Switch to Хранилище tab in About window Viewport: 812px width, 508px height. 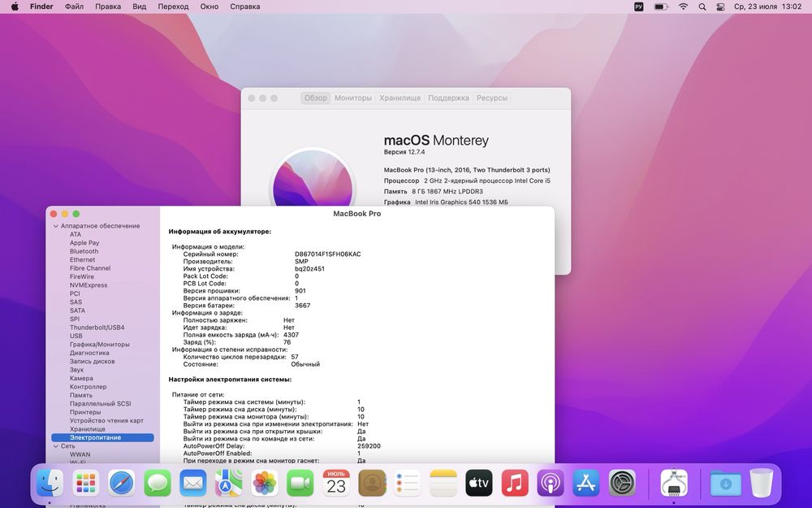[x=400, y=98]
